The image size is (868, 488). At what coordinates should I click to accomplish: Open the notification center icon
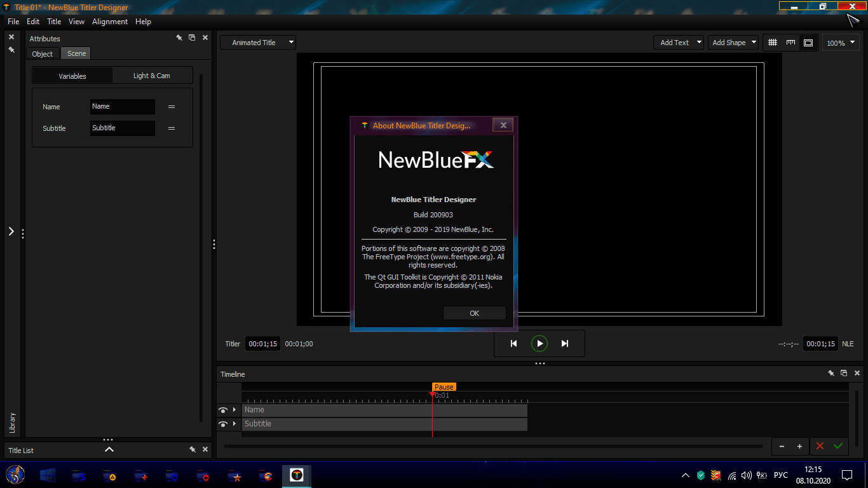[x=847, y=475]
